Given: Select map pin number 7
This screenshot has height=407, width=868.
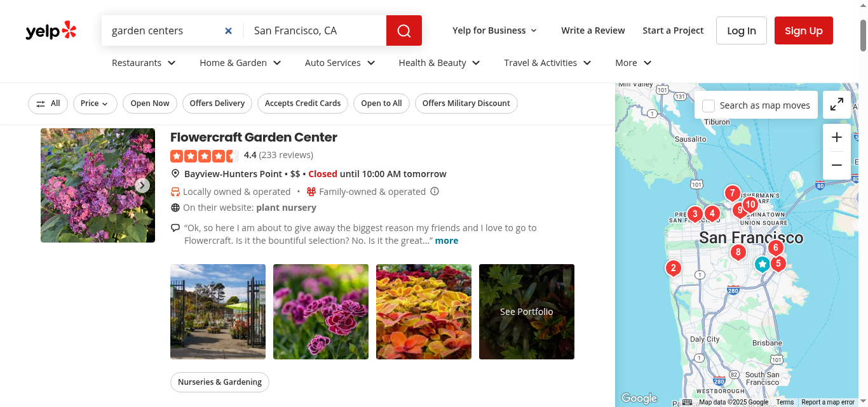Looking at the screenshot, I should (x=732, y=194).
